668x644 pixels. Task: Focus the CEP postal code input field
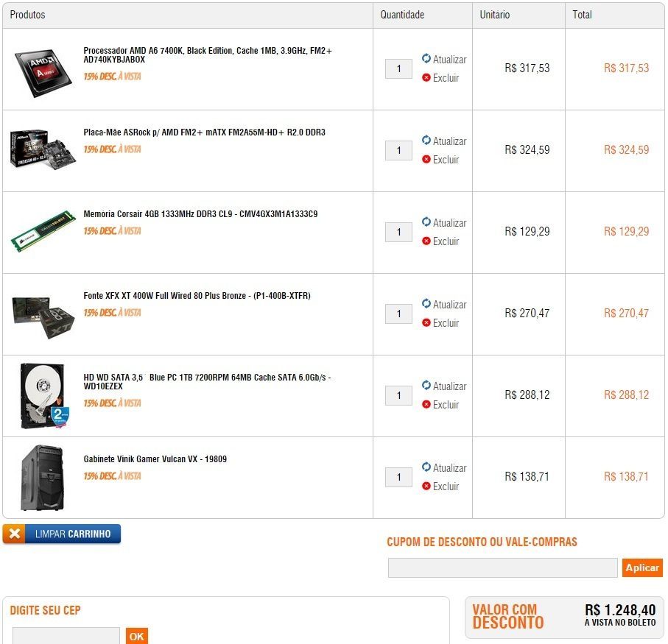tap(66, 635)
